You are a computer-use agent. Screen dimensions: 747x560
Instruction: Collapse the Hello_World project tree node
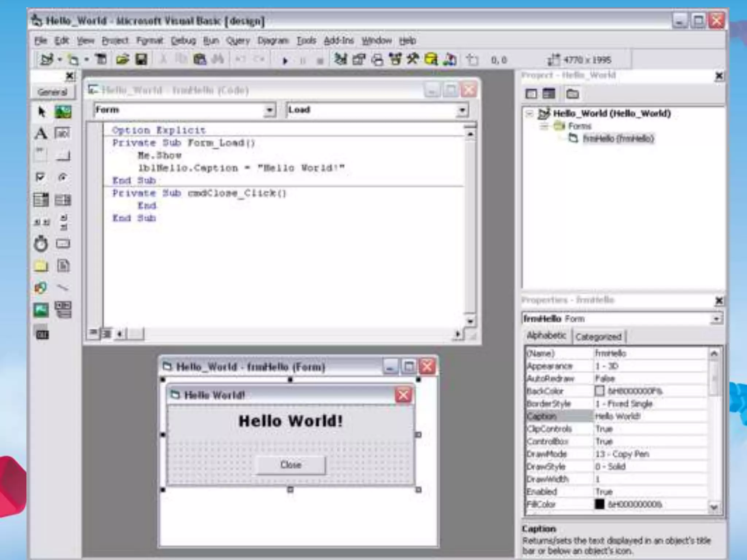pyautogui.click(x=529, y=114)
